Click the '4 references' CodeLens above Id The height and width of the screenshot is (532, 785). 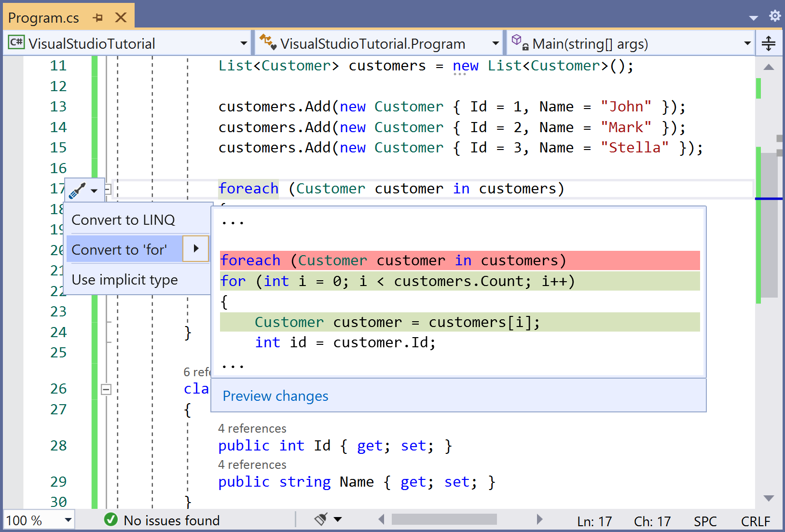click(x=252, y=428)
